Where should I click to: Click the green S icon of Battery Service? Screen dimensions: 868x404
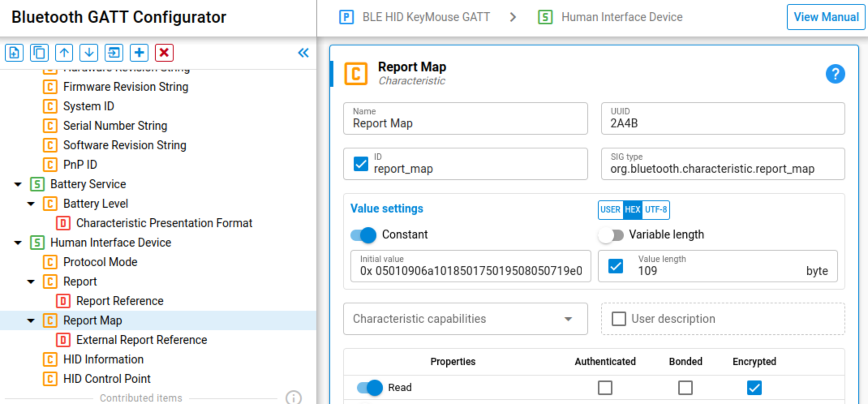[37, 184]
